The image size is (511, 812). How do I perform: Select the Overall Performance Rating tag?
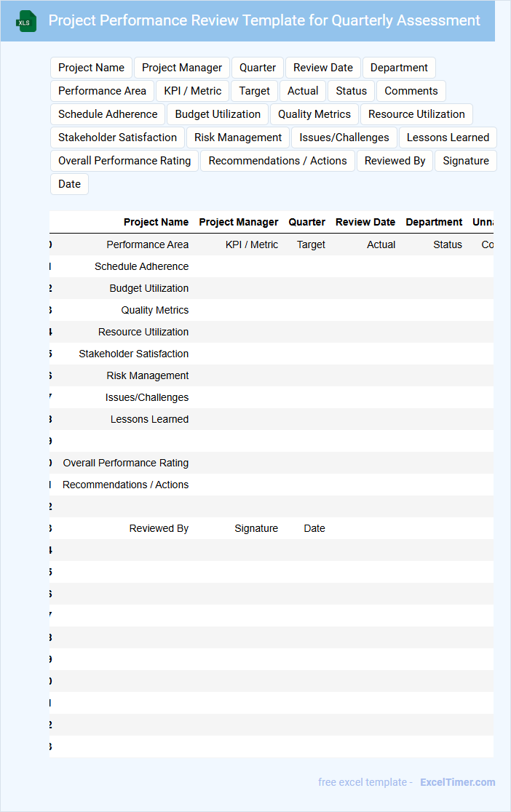pos(124,161)
